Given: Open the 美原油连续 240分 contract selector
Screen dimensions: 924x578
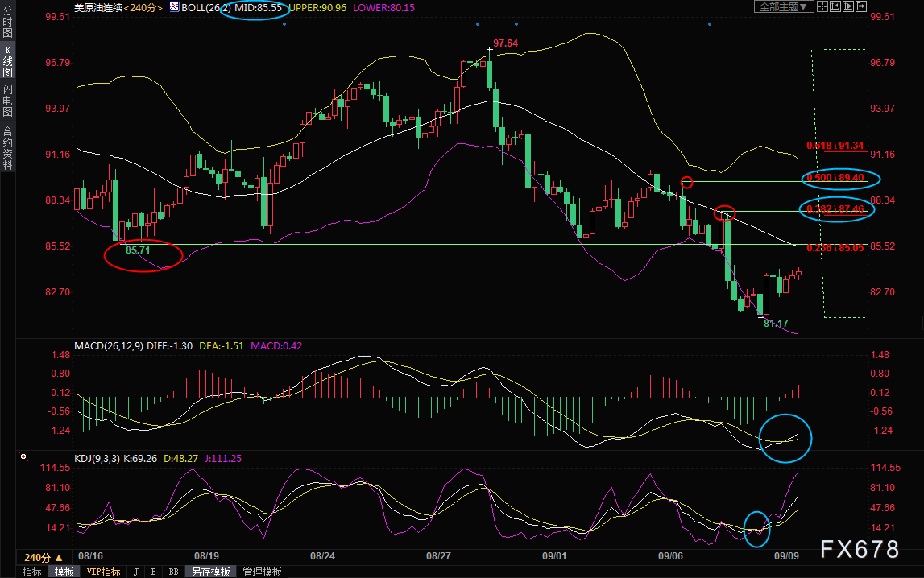Looking at the screenshot, I should tap(118, 8).
